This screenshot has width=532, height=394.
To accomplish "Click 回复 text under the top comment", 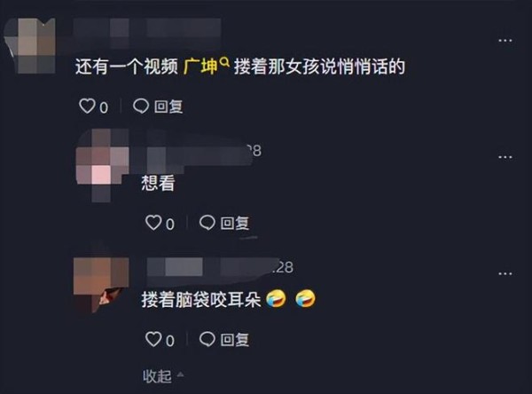I will point(168,106).
